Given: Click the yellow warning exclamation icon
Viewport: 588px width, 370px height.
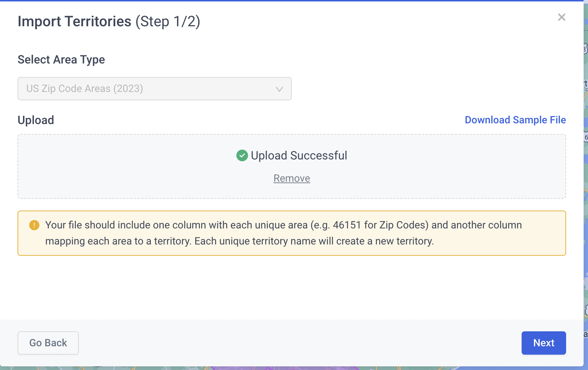Looking at the screenshot, I should click(34, 225).
